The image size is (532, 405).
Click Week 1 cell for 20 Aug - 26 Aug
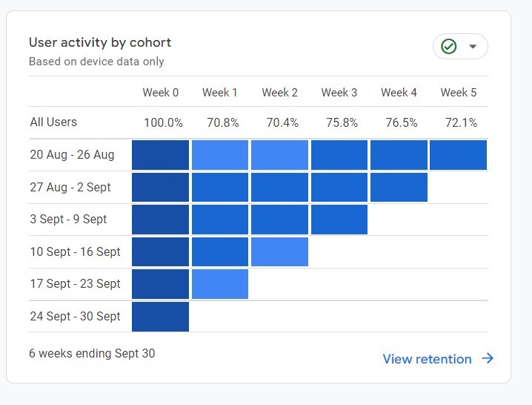tap(220, 155)
